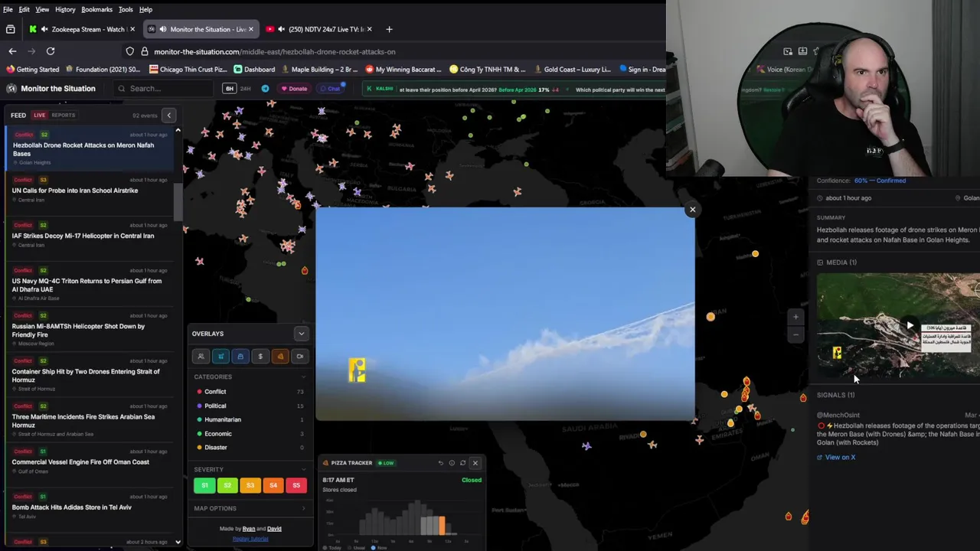Select the 6H time range

pyautogui.click(x=229, y=89)
